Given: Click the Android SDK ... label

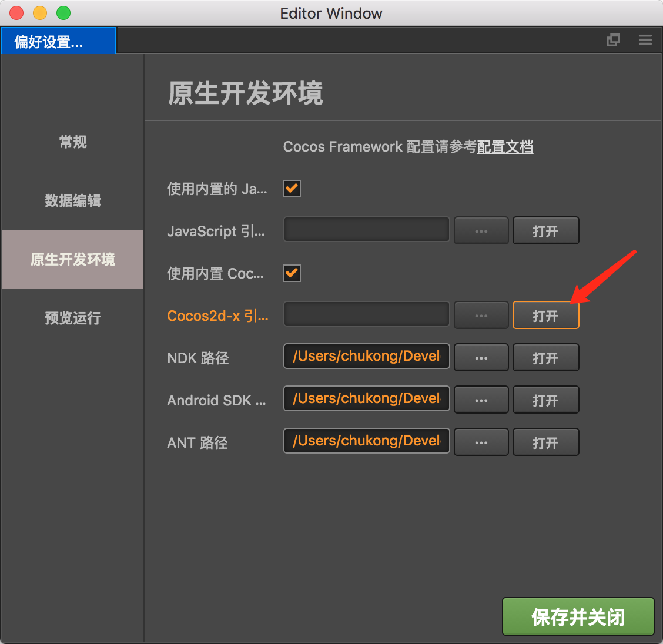Looking at the screenshot, I should (216, 400).
